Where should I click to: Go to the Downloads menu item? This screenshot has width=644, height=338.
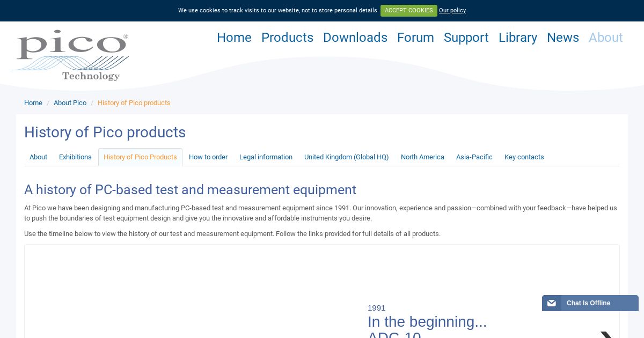point(355,38)
